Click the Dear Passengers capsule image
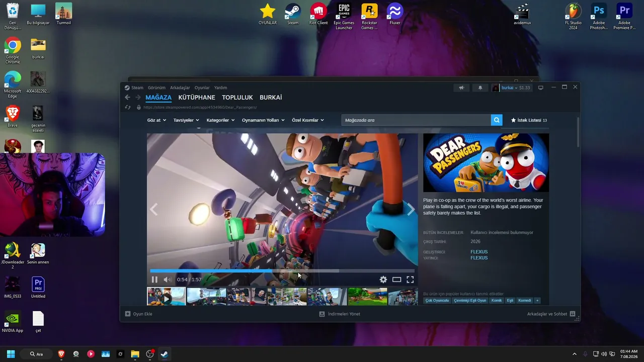This screenshot has height=362, width=644. [x=486, y=162]
